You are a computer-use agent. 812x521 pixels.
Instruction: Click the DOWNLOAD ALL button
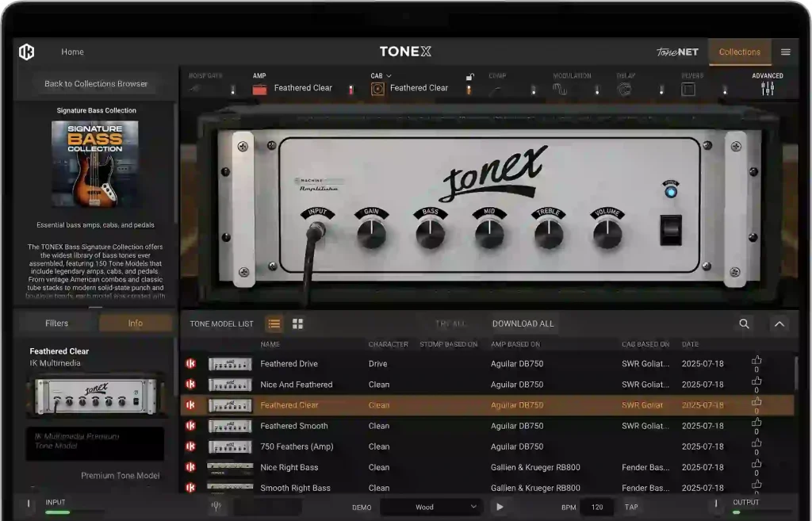coord(523,324)
